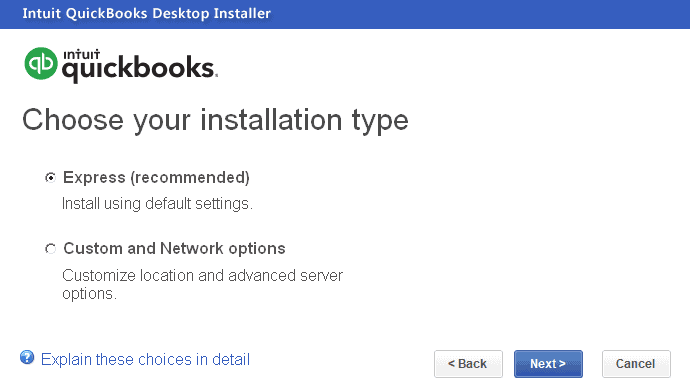The height and width of the screenshot is (388, 690).
Task: Proceed with the Next button
Action: 548,364
